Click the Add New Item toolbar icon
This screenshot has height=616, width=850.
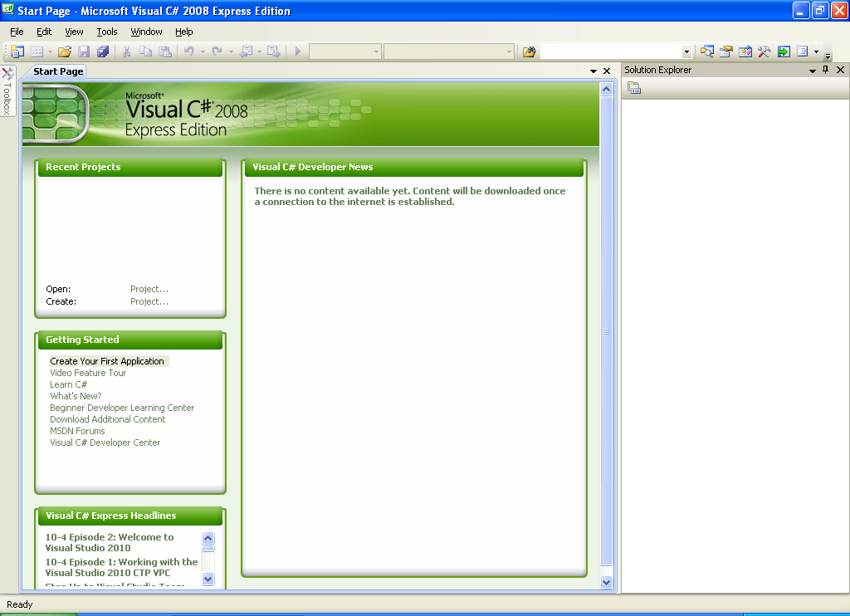(37, 51)
